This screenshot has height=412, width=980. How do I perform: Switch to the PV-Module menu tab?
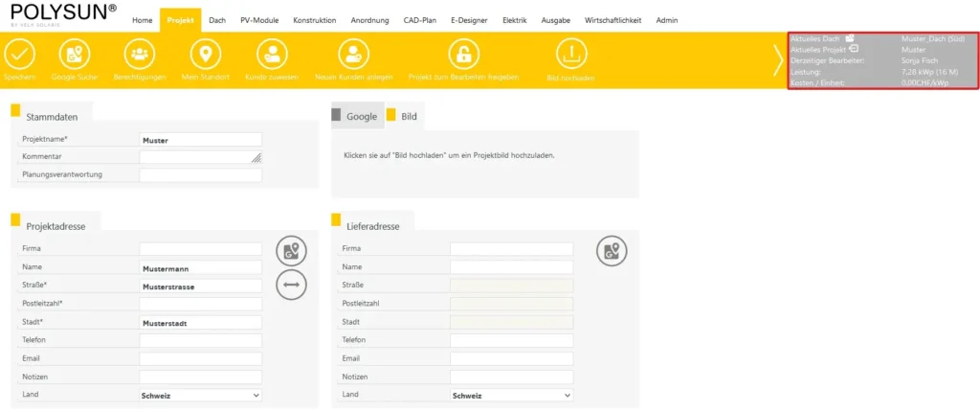(x=259, y=20)
